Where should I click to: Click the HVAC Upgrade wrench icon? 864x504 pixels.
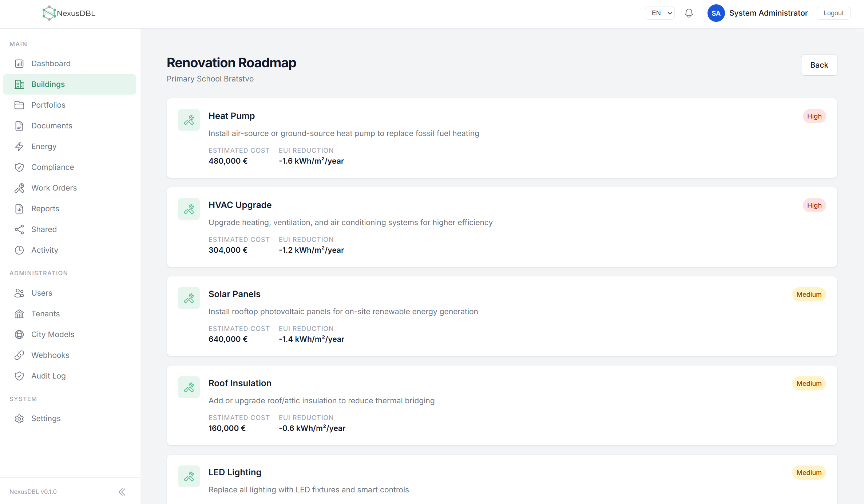click(x=189, y=209)
